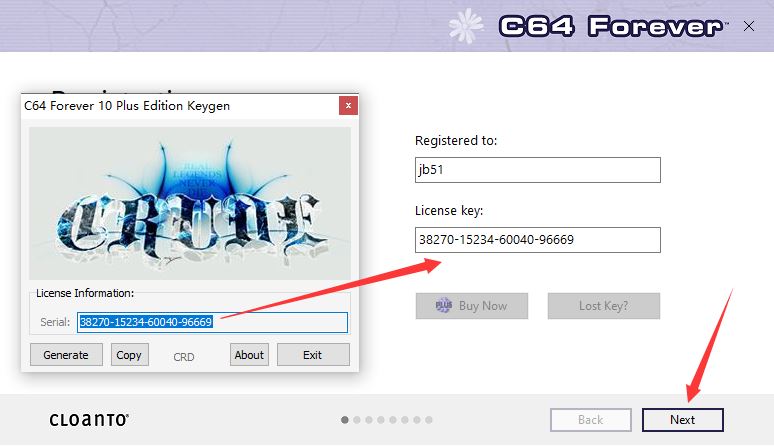This screenshot has height=446, width=774.
Task: Close the C64 Forever setup window
Action: [749, 26]
